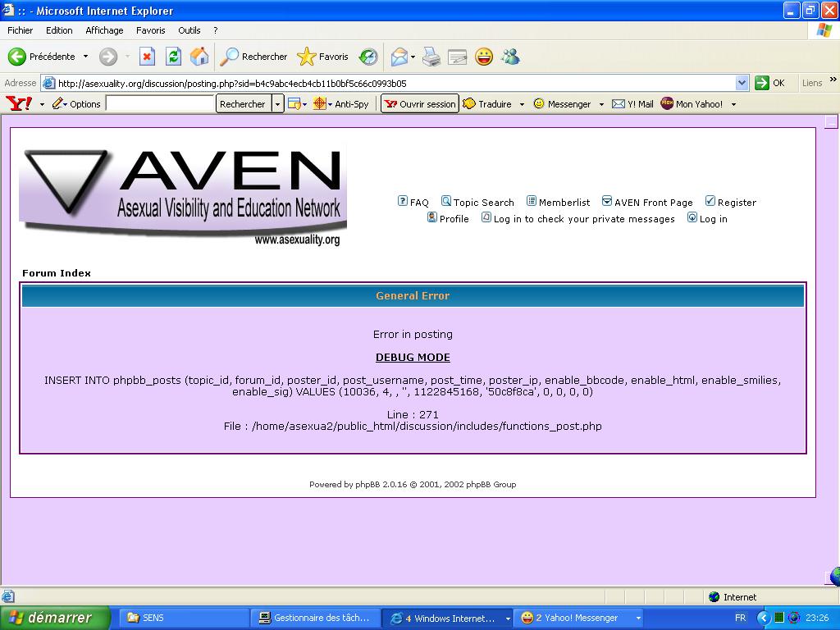Open the FAQ forum link

413,202
